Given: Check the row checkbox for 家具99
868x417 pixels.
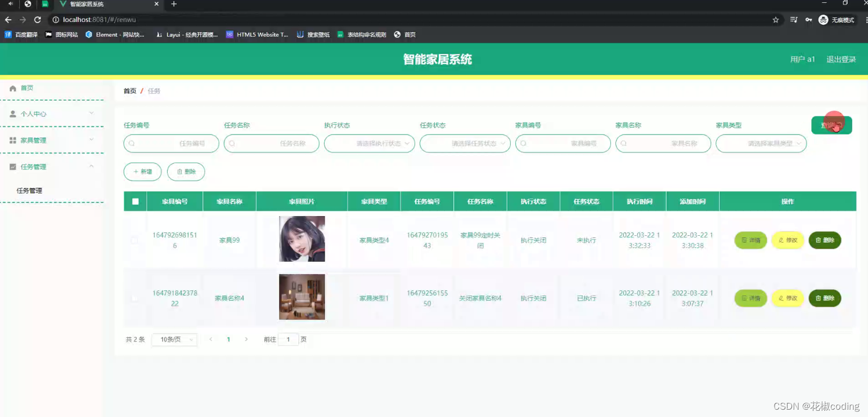Looking at the screenshot, I should (x=134, y=240).
